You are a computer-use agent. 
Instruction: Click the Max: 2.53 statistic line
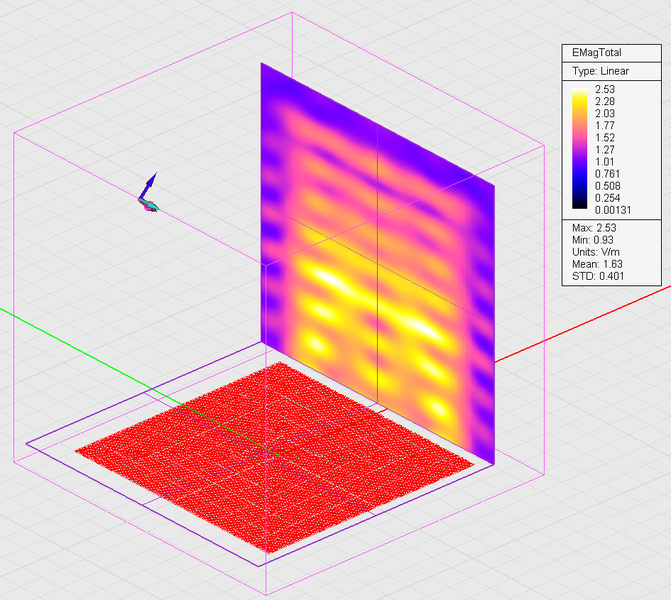tap(598, 229)
